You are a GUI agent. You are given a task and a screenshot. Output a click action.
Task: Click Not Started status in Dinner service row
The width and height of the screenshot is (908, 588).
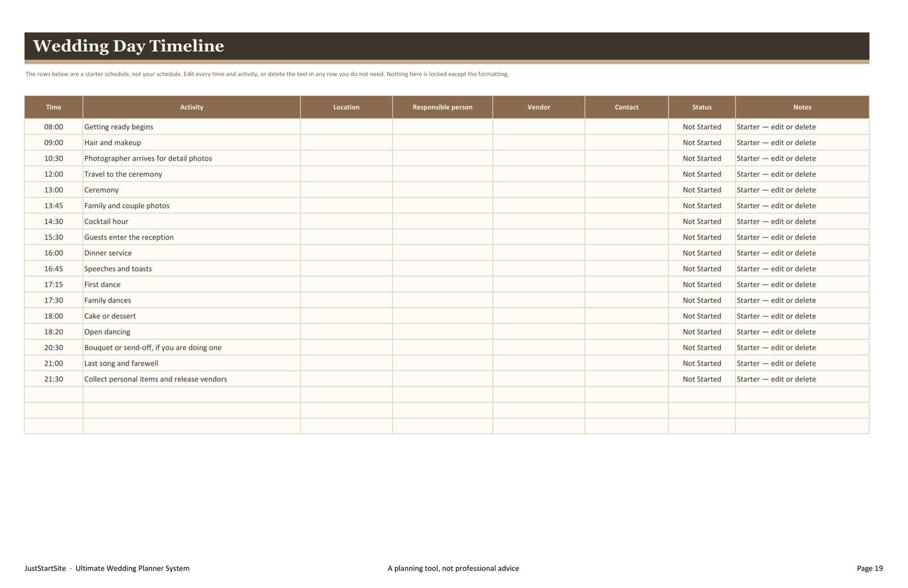pyautogui.click(x=702, y=253)
